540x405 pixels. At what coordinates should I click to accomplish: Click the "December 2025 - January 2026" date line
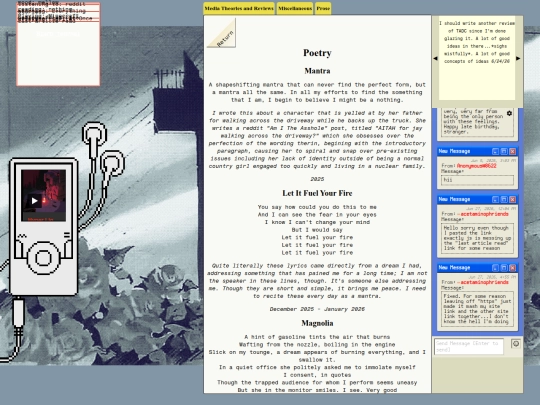(x=317, y=309)
